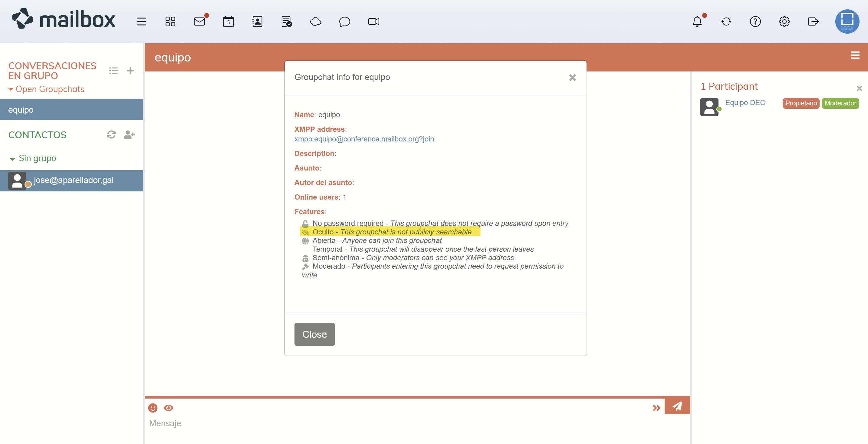Click the notifications bell icon
Image resolution: width=868 pixels, height=444 pixels.
pyautogui.click(x=697, y=22)
